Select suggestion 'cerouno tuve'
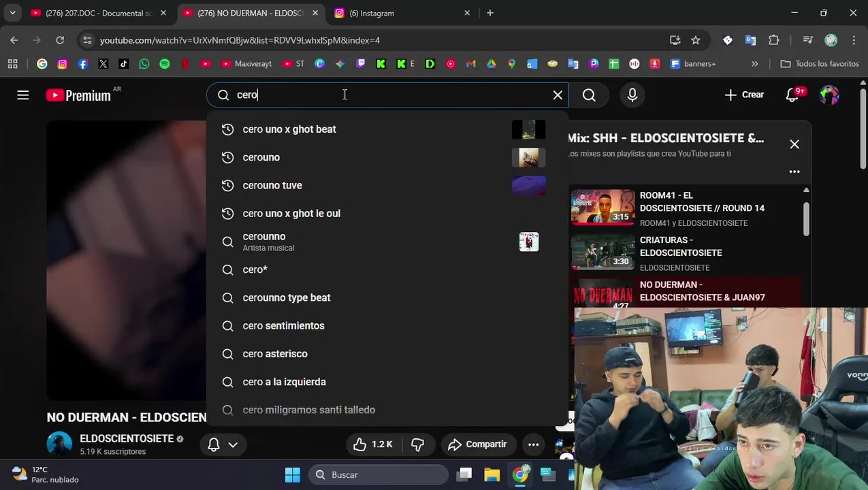 pyautogui.click(x=387, y=185)
